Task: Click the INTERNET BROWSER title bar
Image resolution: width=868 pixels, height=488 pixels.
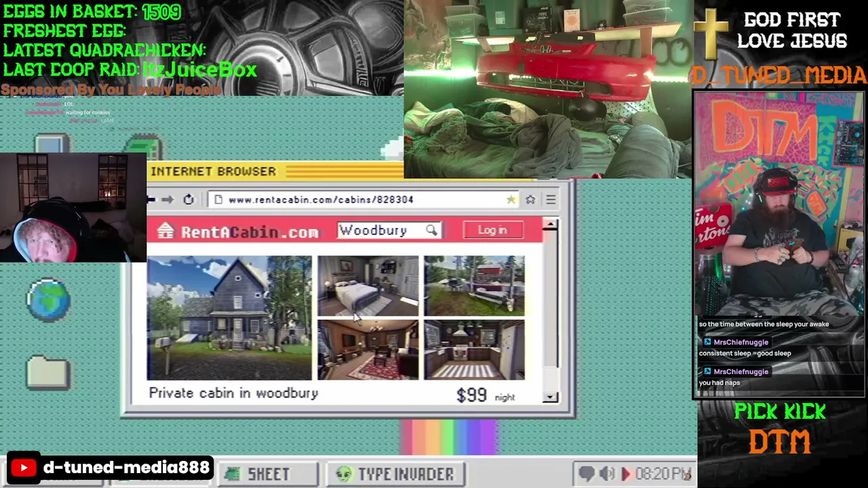Action: point(275,171)
